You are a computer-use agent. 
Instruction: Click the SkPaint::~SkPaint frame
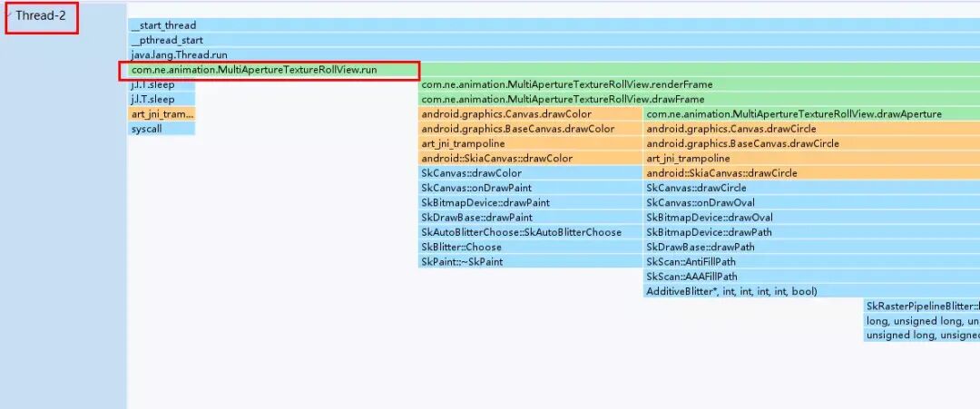click(x=530, y=262)
